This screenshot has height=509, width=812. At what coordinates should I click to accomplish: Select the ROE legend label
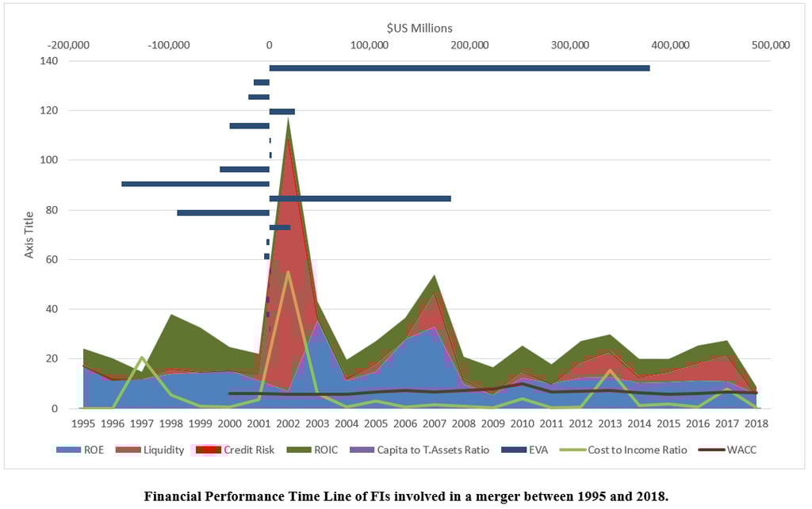tap(94, 450)
